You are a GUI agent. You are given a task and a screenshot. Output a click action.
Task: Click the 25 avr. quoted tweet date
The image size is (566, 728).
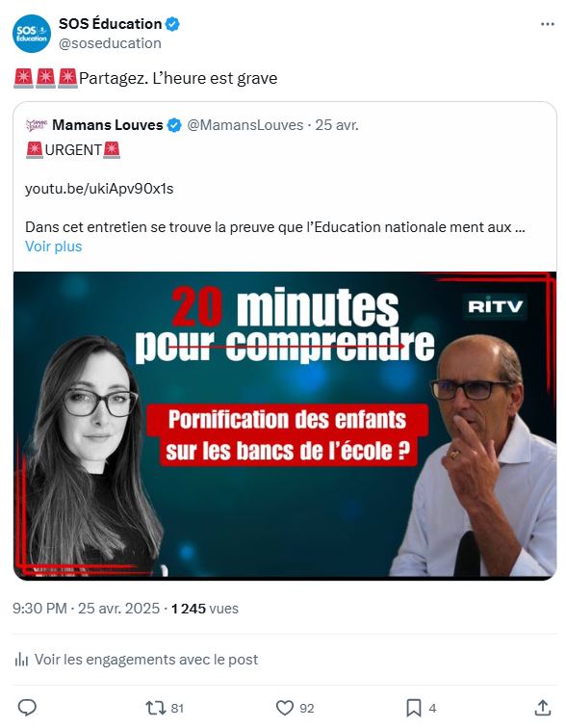coord(337,125)
